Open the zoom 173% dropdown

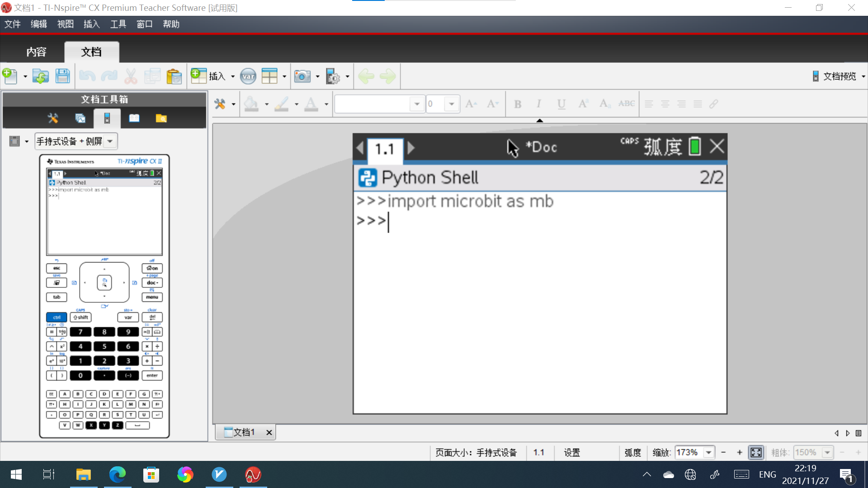[x=709, y=452]
